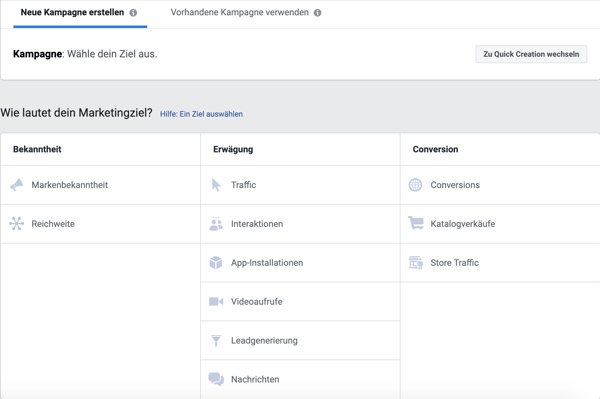Click the Bekanntheit column heading
The width and height of the screenshot is (600, 399).
[x=37, y=149]
